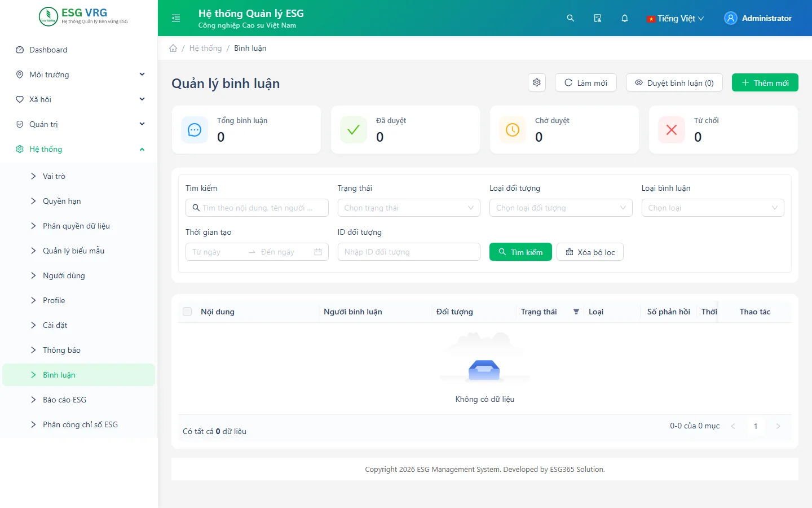Collapse the Hệ thống menu chevron
Image resolution: width=812 pixels, height=508 pixels.
[x=142, y=149]
